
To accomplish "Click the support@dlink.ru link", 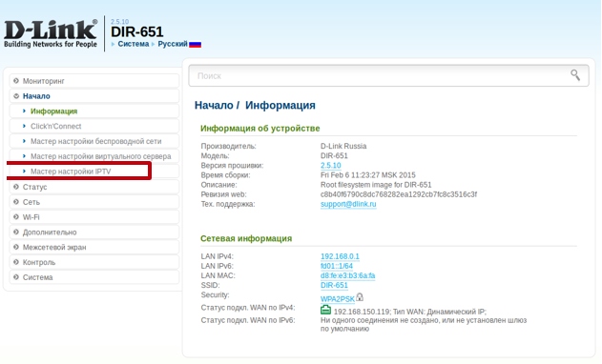I will (x=348, y=204).
